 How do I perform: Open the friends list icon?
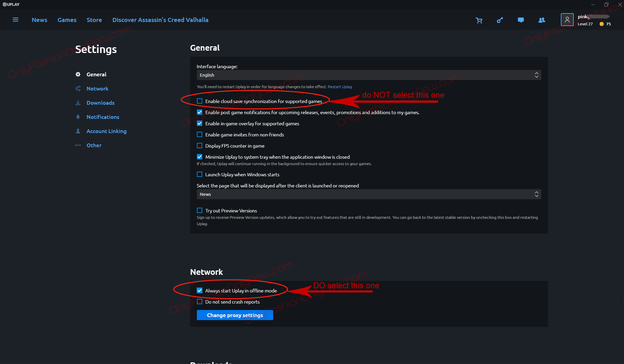click(542, 20)
